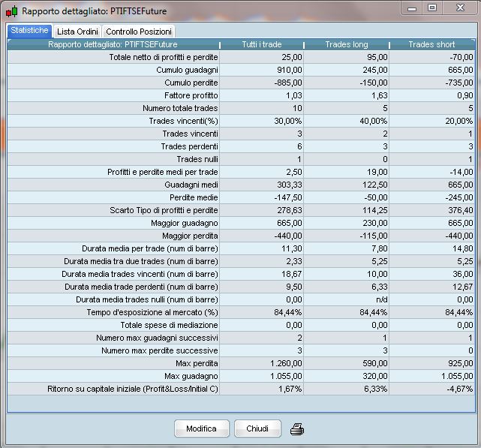Click the candlestick app icon in title bar
This screenshot has width=481, height=448.
tap(12, 11)
